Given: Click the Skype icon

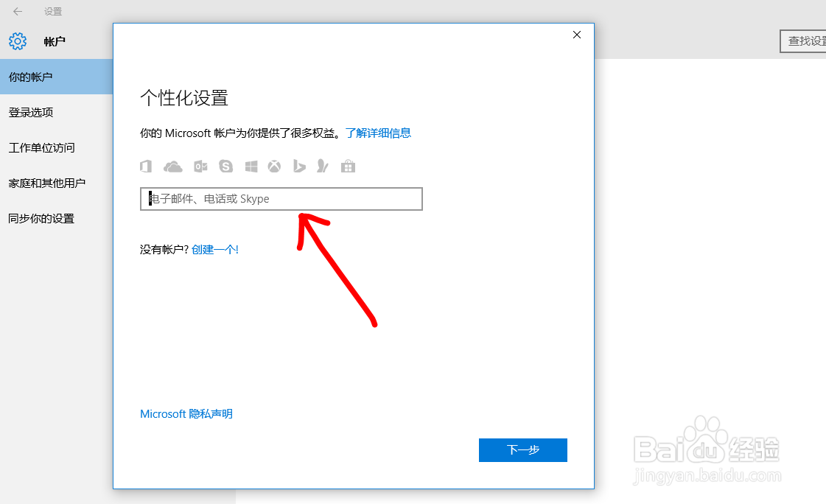Looking at the screenshot, I should (x=226, y=167).
